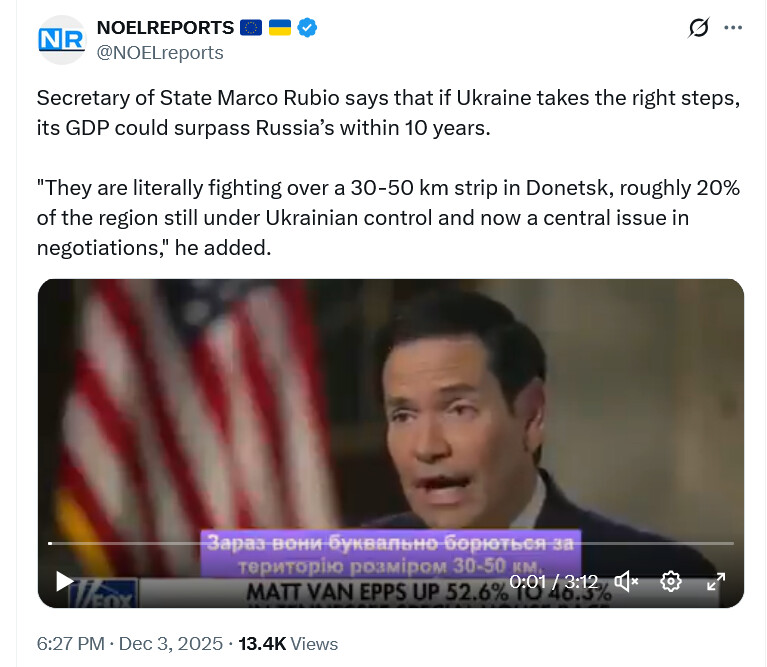Click the @NOELreports handle
The height and width of the screenshot is (667, 767).
coord(160,52)
